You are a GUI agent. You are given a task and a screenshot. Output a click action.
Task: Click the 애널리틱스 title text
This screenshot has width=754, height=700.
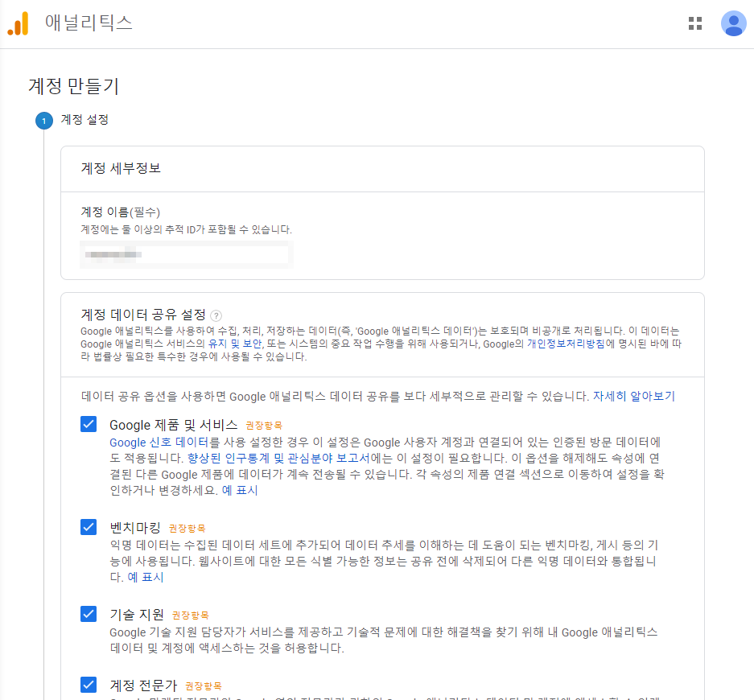pyautogui.click(x=89, y=23)
